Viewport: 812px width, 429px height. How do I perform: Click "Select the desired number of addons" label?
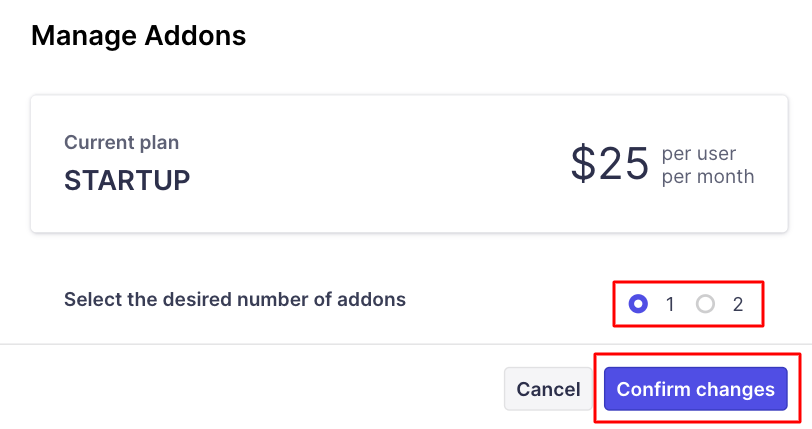tap(235, 299)
